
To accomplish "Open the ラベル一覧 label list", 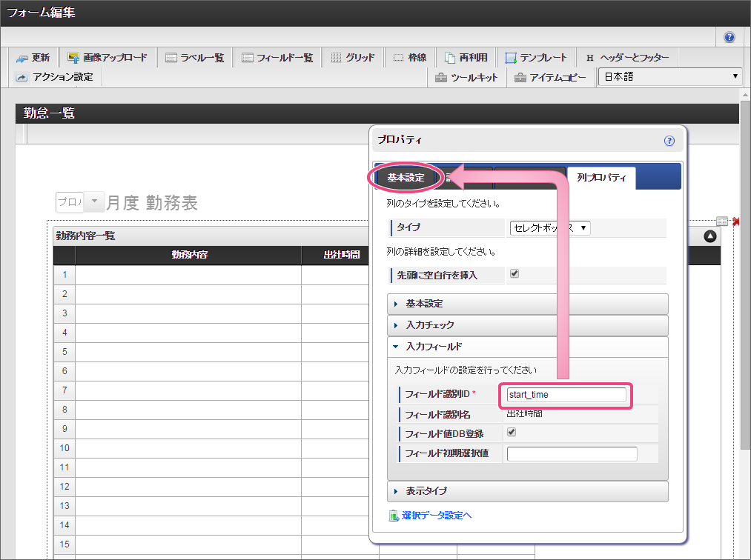I will click(x=195, y=58).
